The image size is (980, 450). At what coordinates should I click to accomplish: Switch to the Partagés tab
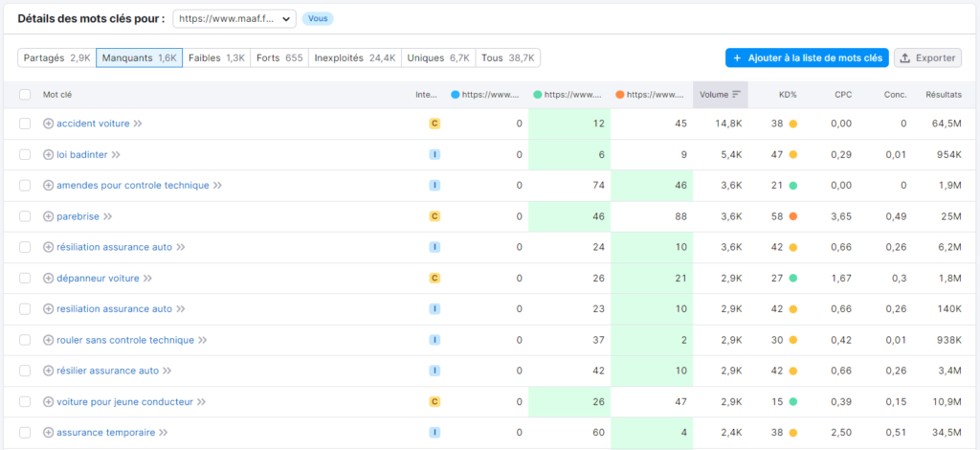(x=56, y=58)
